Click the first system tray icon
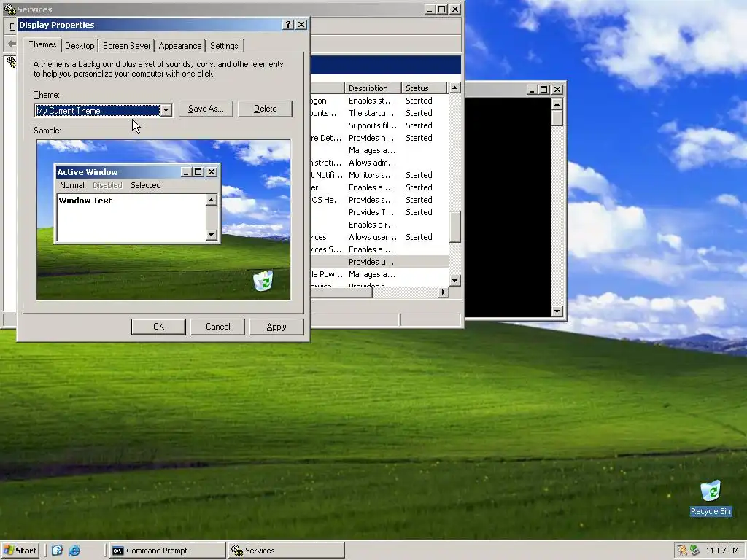Image resolution: width=747 pixels, height=560 pixels. pyautogui.click(x=682, y=551)
